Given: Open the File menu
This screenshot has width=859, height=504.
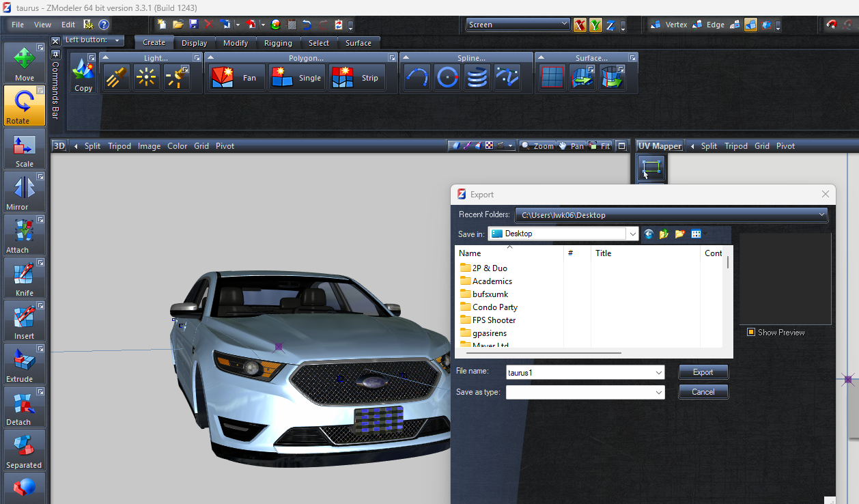Looking at the screenshot, I should click(18, 25).
